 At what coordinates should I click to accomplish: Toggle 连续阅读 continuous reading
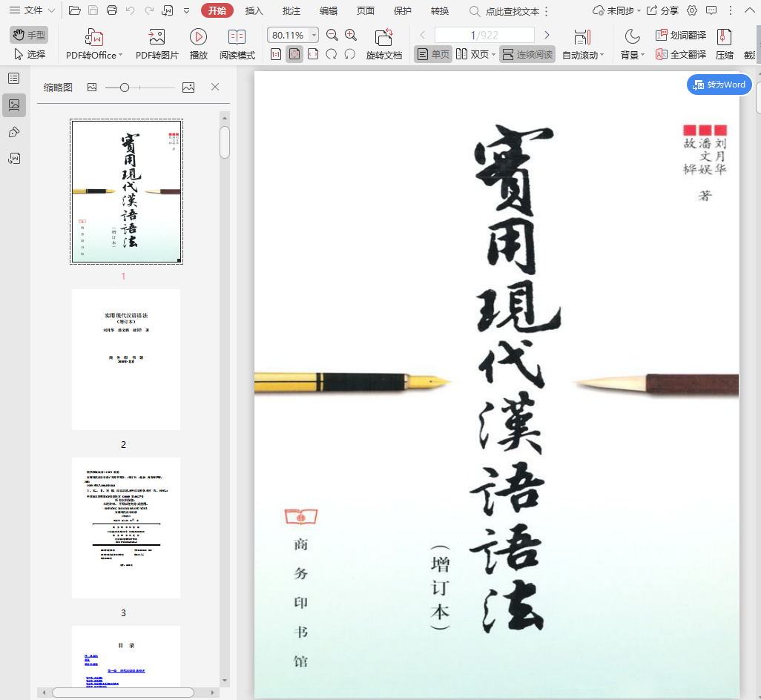pyautogui.click(x=527, y=54)
